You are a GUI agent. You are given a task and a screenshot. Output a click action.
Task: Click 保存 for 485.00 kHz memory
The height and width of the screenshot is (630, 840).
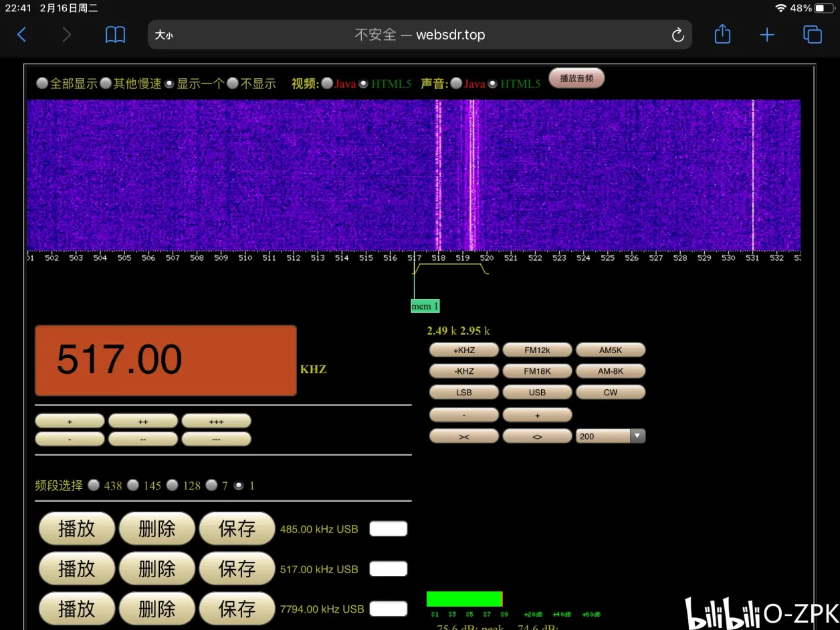[x=237, y=529]
